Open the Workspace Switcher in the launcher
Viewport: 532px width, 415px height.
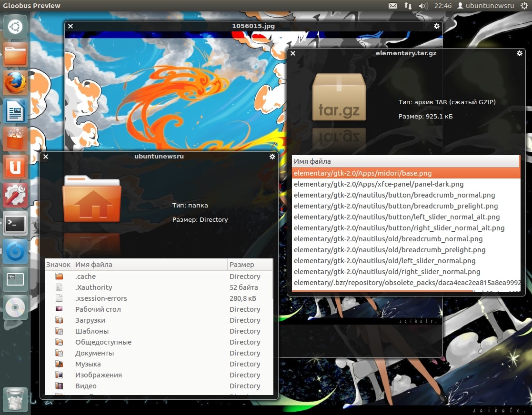(x=15, y=280)
